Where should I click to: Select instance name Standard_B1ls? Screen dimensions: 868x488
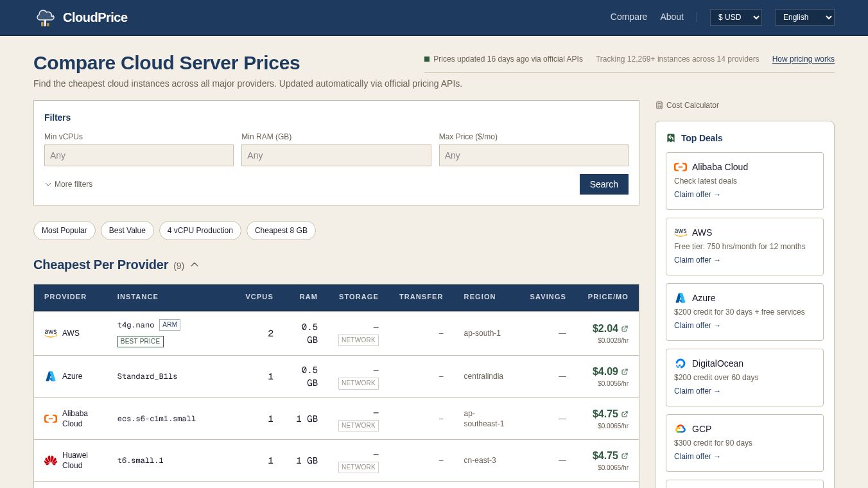(x=147, y=376)
